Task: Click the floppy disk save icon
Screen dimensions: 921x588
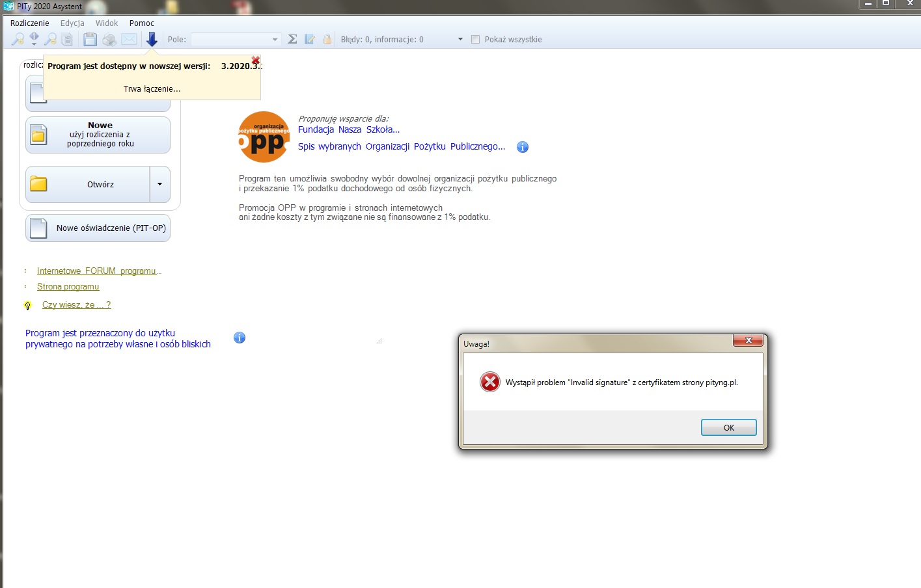Action: click(90, 40)
